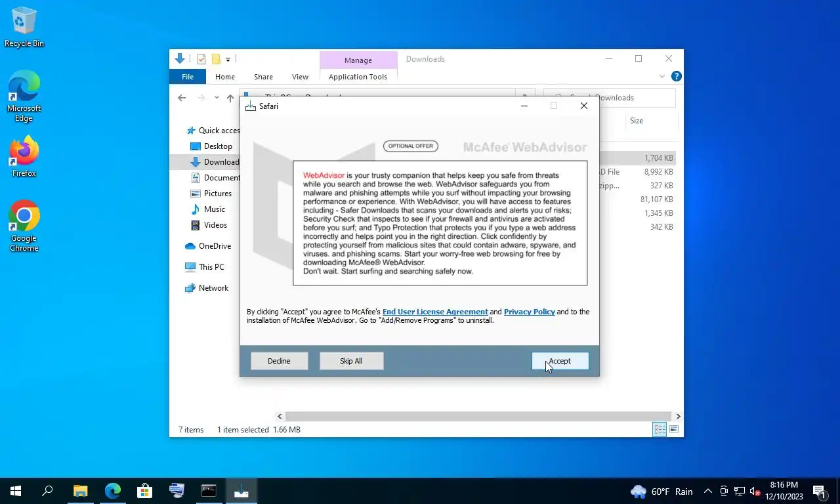Switch to Large icons view layout

point(673,430)
